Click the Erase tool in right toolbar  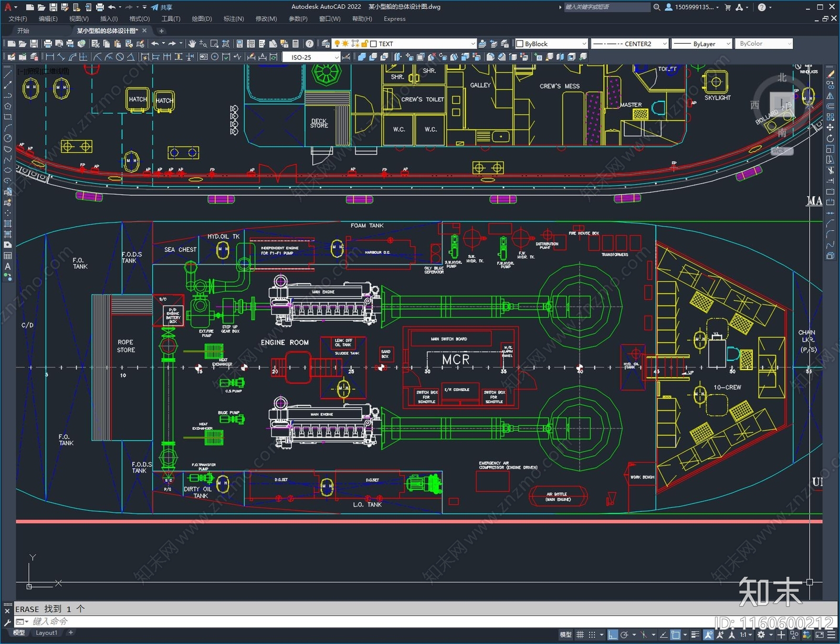(830, 74)
